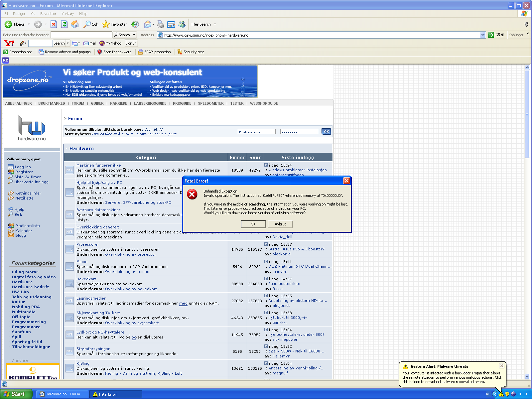
Task: Open the Vis menu
Action: point(33,14)
